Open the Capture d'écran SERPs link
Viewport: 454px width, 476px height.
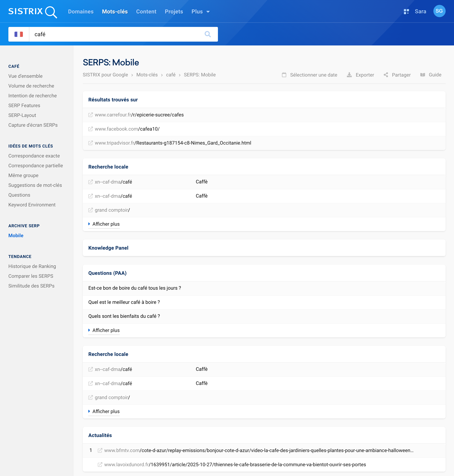(x=33, y=125)
